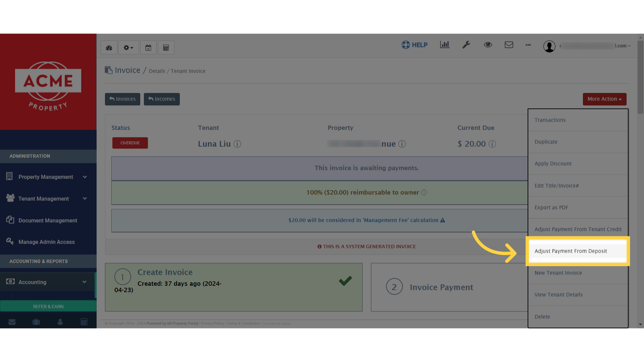This screenshot has height=362, width=644.
Task: Select Adjust Payment From Deposit
Action: click(571, 251)
